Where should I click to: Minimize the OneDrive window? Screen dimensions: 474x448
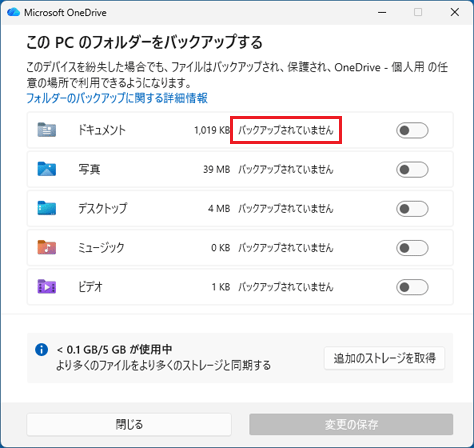pos(382,13)
